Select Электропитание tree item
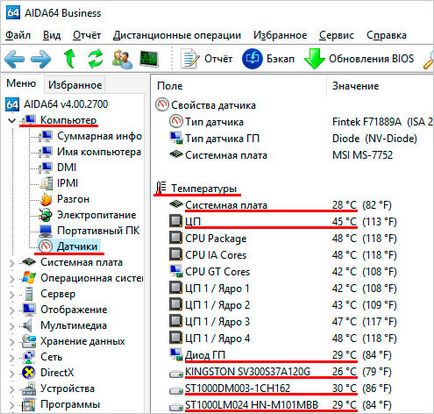The height and width of the screenshot is (414, 434). pos(96,215)
